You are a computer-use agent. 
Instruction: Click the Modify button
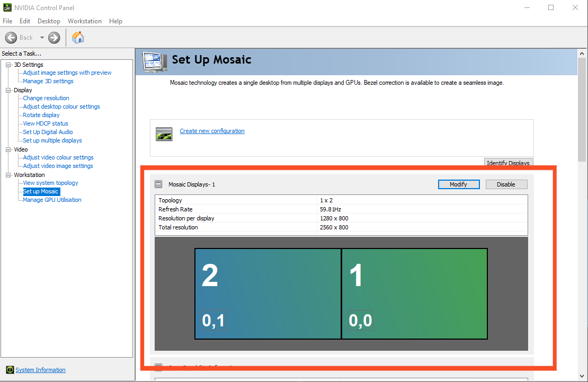459,184
